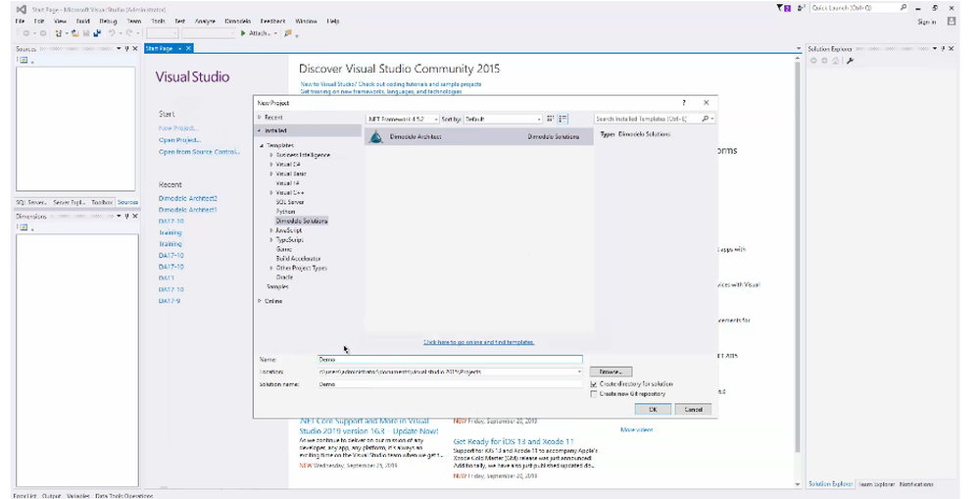This screenshot has height=499, width=980.
Task: Open recent project Dimodelo Architect2
Action: pos(187,198)
